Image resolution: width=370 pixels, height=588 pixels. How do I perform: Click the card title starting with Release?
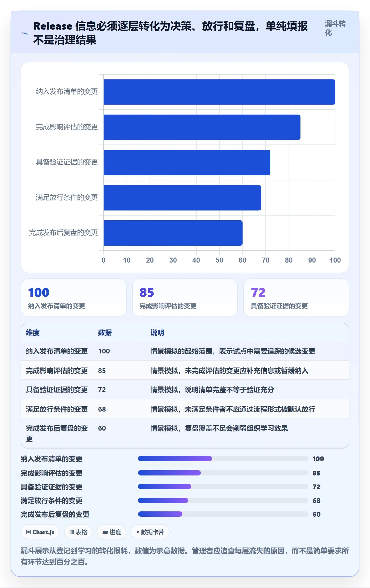170,33
